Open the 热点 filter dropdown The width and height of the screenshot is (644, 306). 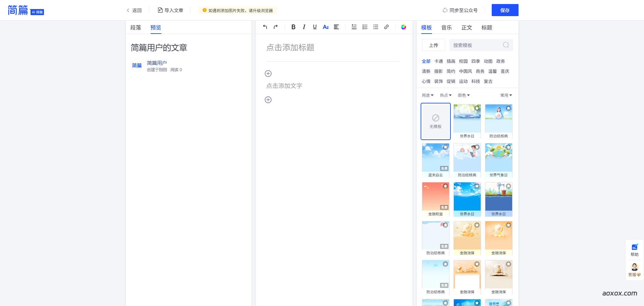point(445,95)
